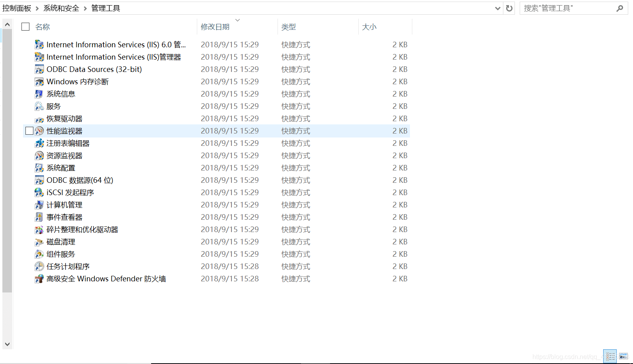
Task: Switch to large thumbnails view icon
Action: 623,356
